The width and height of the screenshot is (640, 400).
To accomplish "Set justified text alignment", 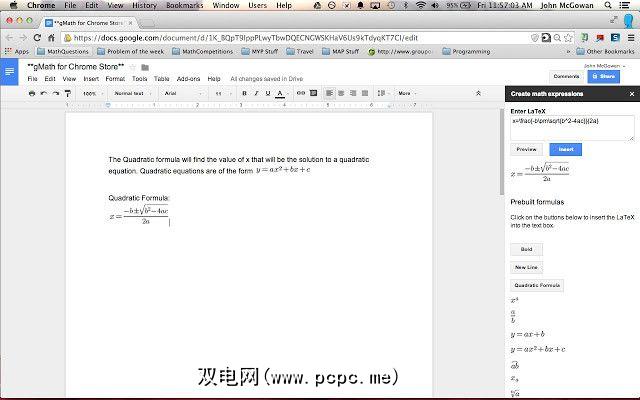I will pos(365,93).
